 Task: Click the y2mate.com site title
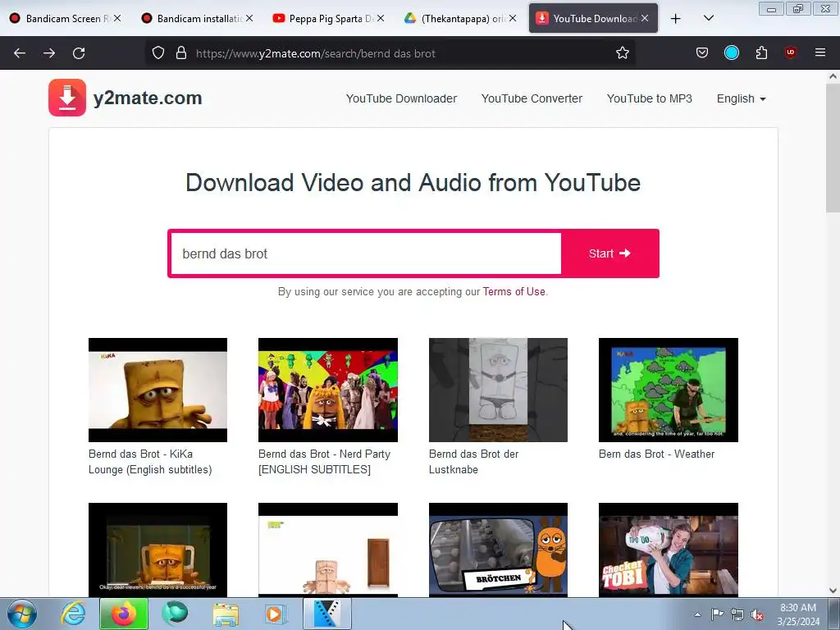pyautogui.click(x=148, y=98)
